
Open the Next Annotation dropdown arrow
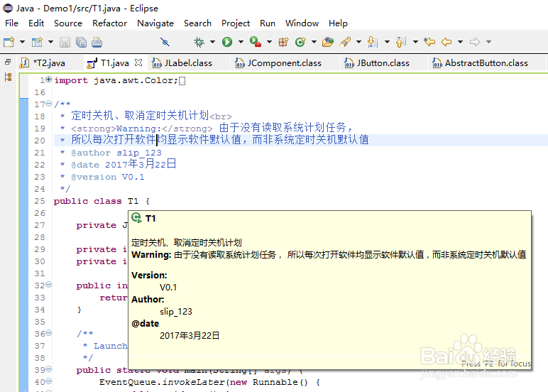coord(387,43)
